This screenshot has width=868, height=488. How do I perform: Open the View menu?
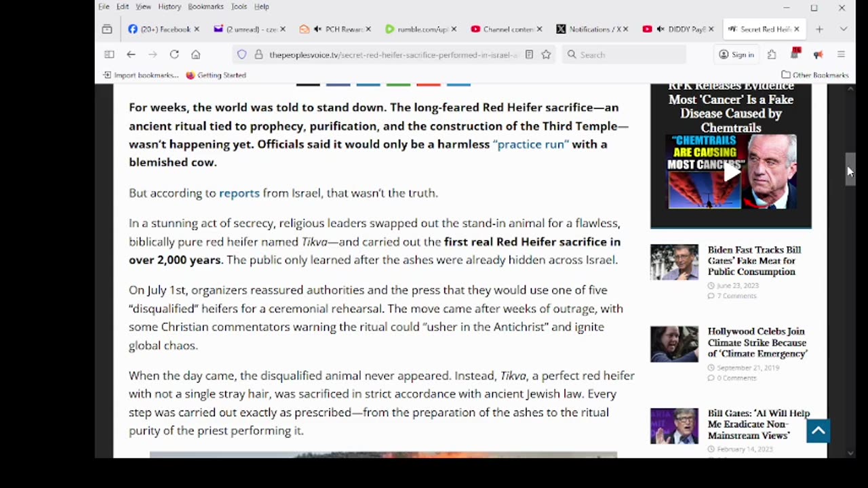coord(143,7)
